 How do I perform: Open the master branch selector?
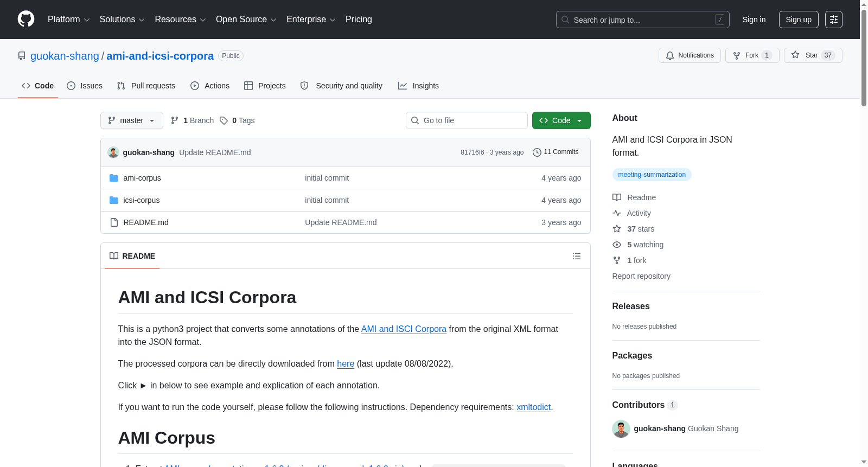[132, 120]
